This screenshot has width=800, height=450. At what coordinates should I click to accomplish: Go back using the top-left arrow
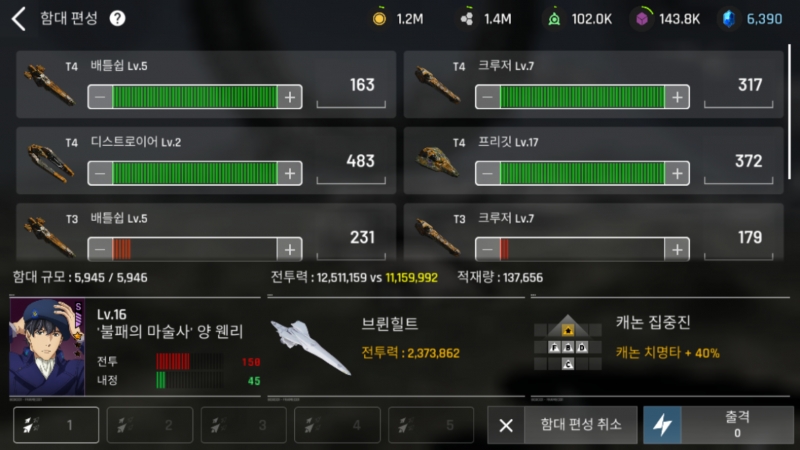click(x=18, y=19)
